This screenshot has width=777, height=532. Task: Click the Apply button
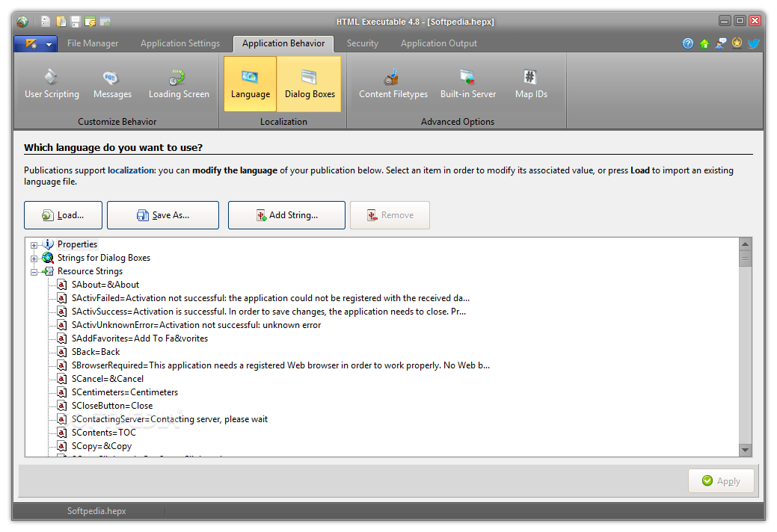[721, 481]
